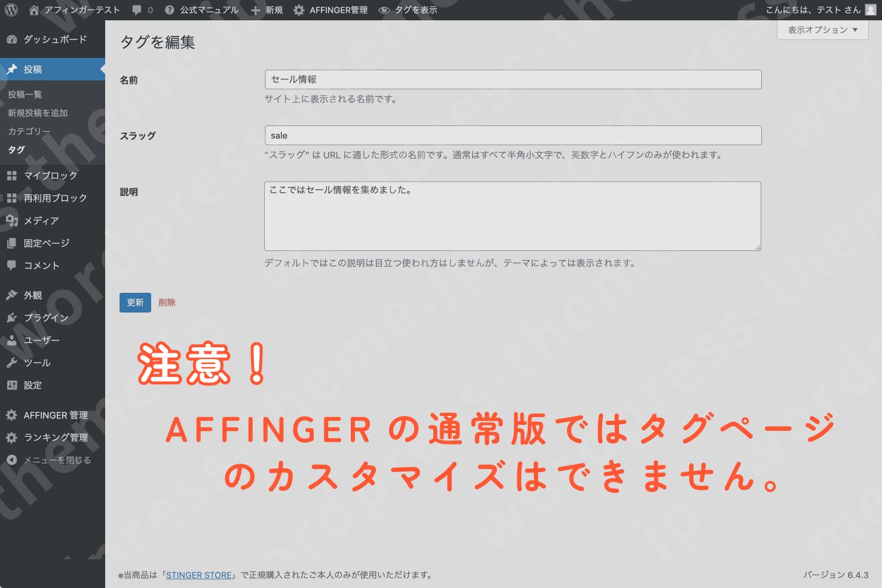Screen dimensions: 882x588
Task: Click the 固定ページ icon in the sidebar
Action: tap(13, 243)
